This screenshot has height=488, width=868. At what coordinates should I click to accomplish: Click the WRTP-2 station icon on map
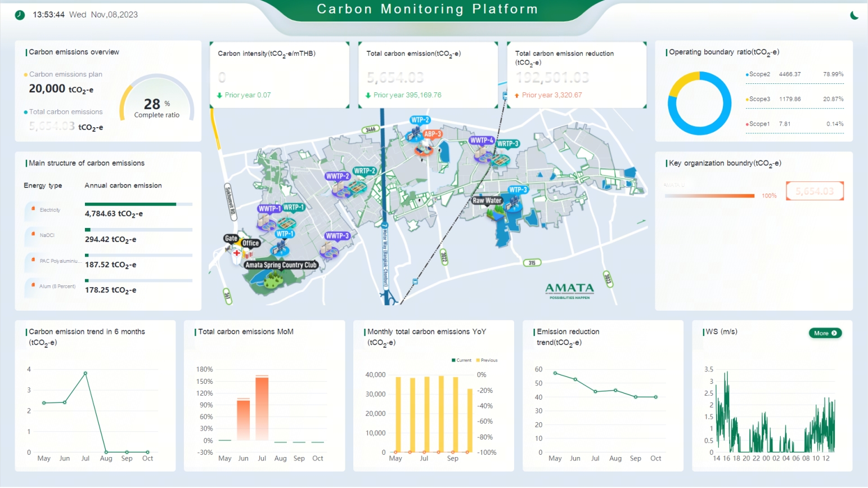365,171
